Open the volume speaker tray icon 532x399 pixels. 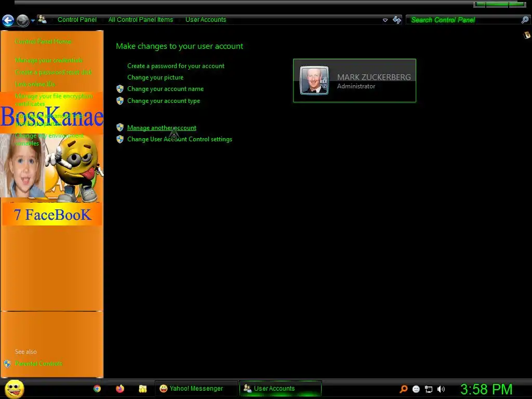coord(441,389)
